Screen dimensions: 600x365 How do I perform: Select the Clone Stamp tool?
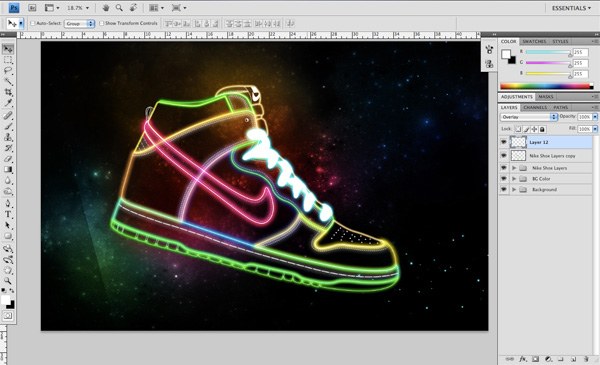pyautogui.click(x=8, y=137)
